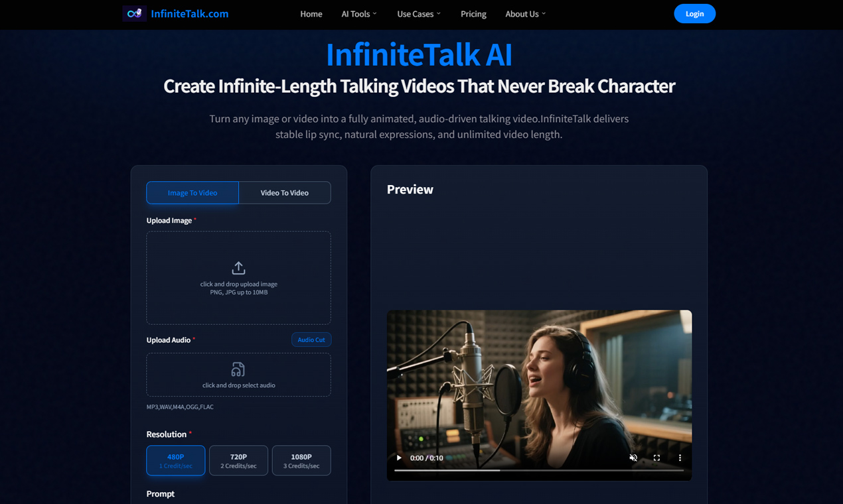Expand the Use Cases dropdown
Image resolution: width=843 pixels, height=504 pixels.
[418, 14]
